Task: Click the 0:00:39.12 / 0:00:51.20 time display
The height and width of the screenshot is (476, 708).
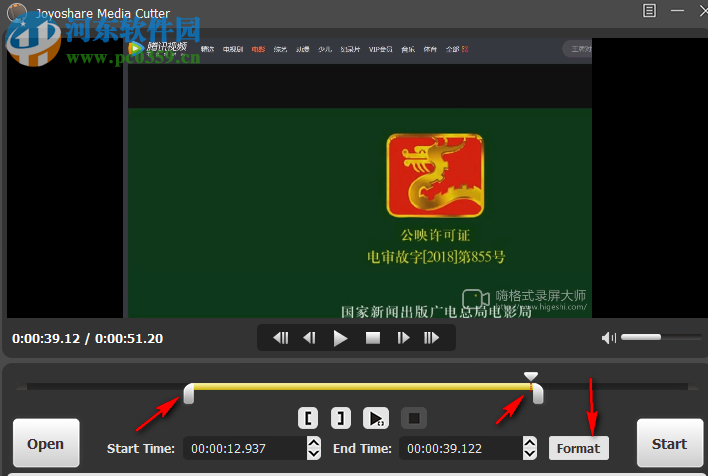Action: [x=88, y=338]
